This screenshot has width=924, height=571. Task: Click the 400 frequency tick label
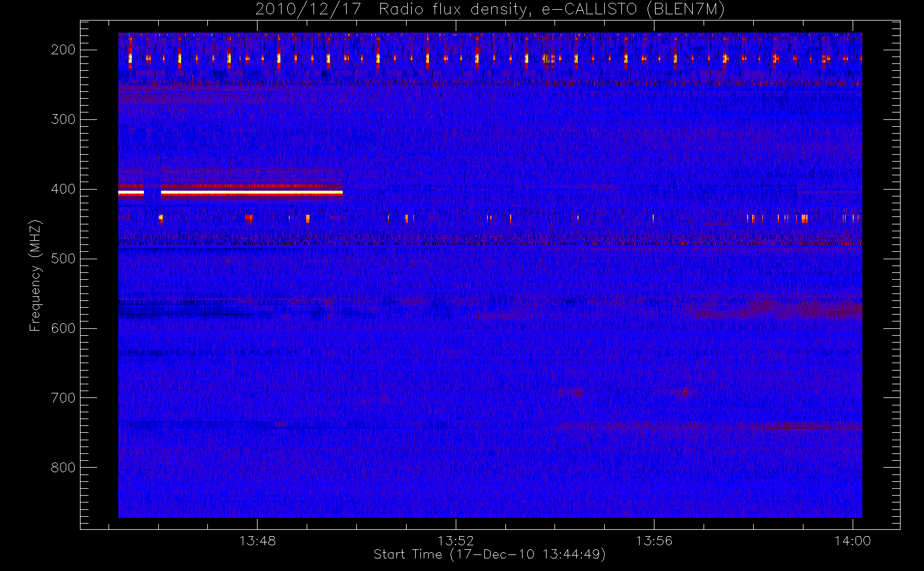coord(63,189)
